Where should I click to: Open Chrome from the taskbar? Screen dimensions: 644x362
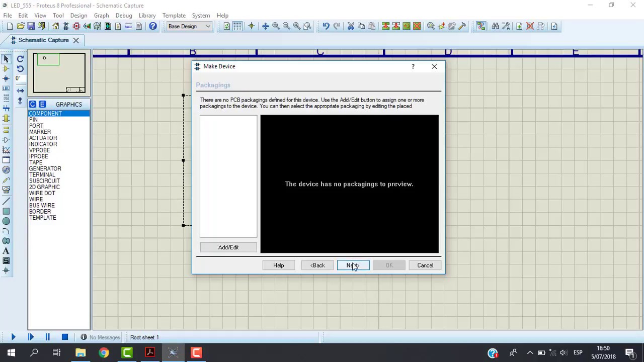pyautogui.click(x=104, y=353)
